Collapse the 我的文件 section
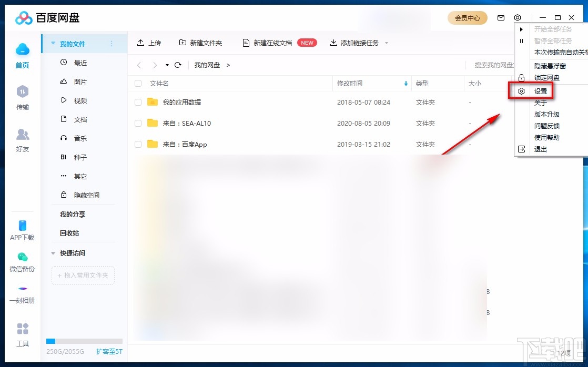 52,44
